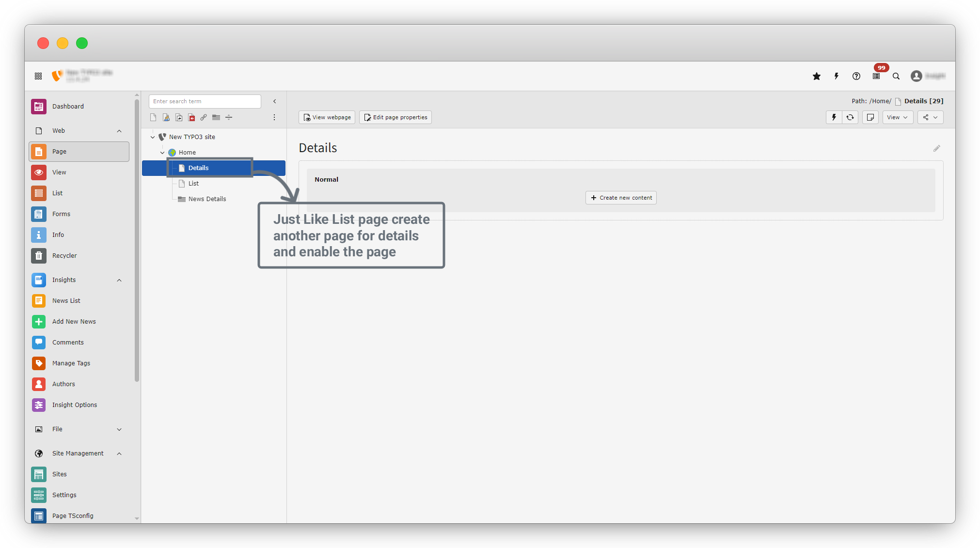Click the application grid icon at top left
The image size is (980, 548).
[x=38, y=76]
